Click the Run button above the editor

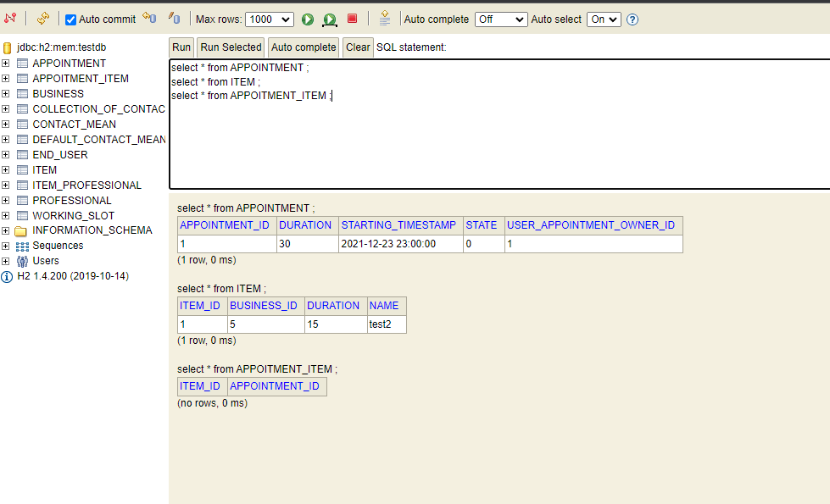pyautogui.click(x=181, y=47)
